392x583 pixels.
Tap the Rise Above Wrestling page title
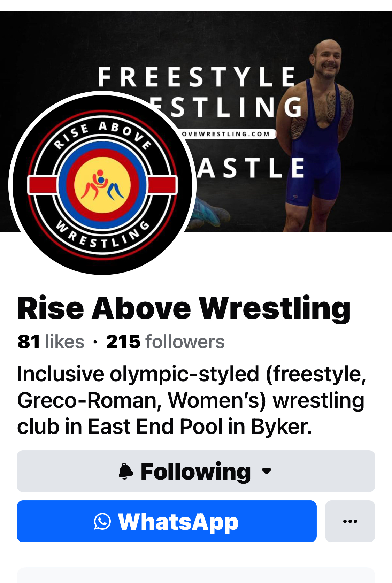point(184,308)
